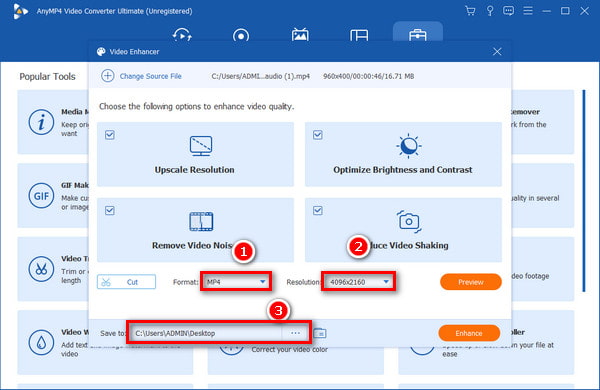600x390 pixels.
Task: Click the orange Preview button
Action: pos(471,282)
